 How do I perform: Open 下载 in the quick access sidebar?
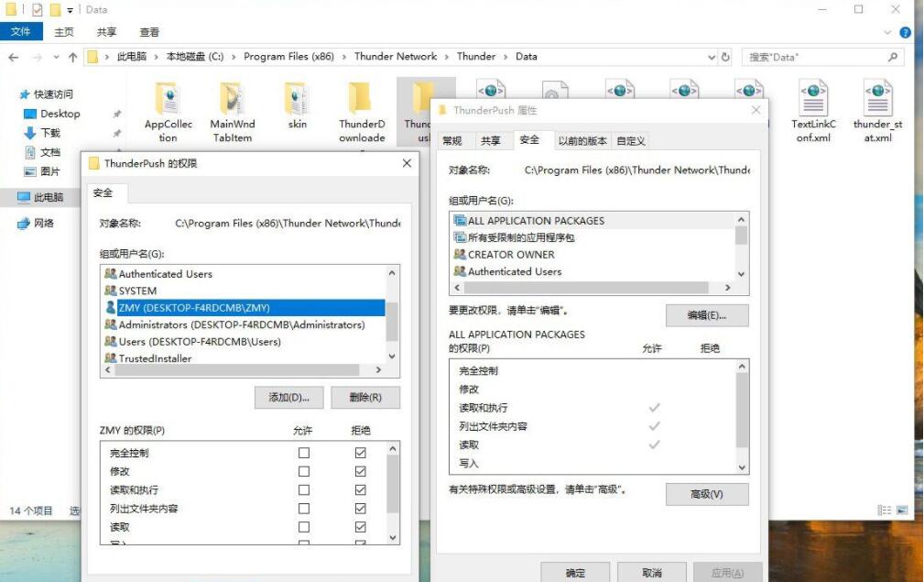click(x=50, y=133)
